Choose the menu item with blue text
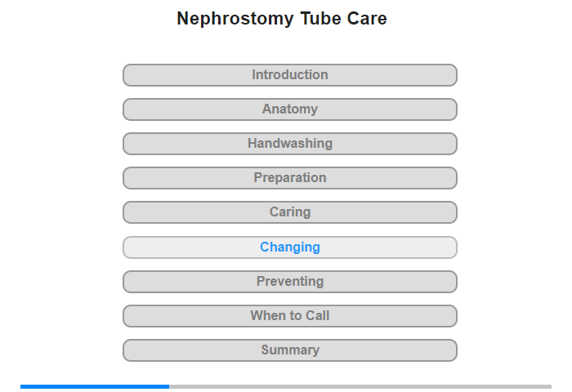572x392 pixels. 289,247
